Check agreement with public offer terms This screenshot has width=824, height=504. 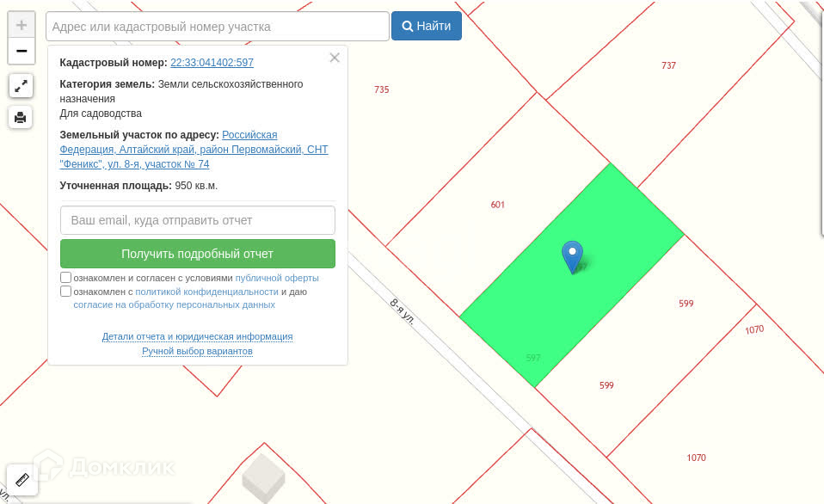[65, 278]
